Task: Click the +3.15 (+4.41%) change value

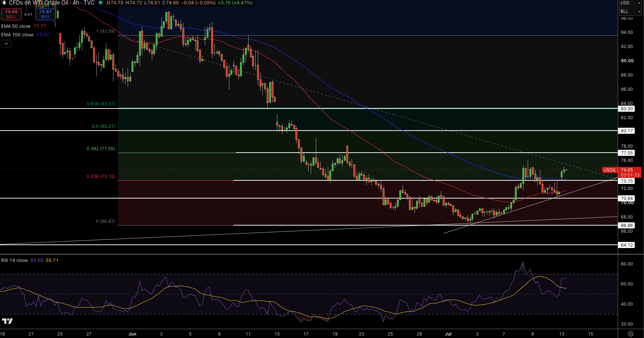Action: click(x=235, y=2)
